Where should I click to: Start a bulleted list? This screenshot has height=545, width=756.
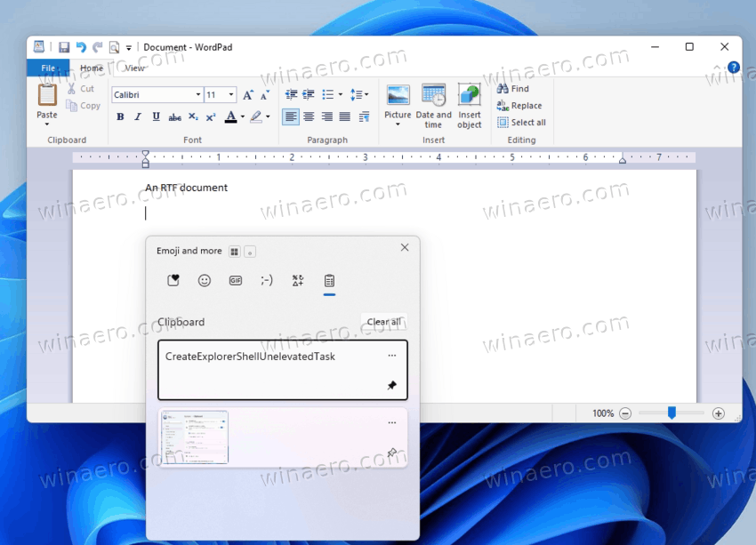(x=328, y=94)
